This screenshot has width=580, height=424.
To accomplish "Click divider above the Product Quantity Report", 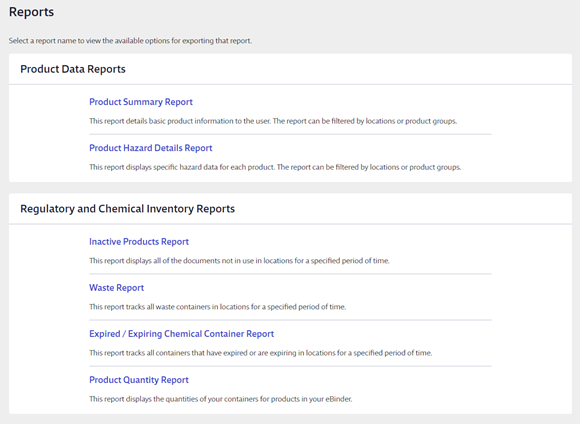I will (290, 366).
